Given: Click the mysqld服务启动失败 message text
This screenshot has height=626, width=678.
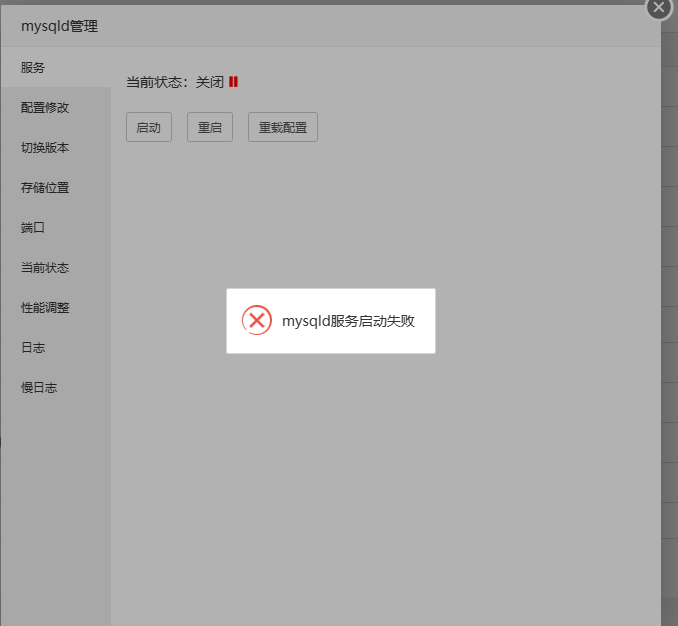Looking at the screenshot, I should click(x=349, y=321).
